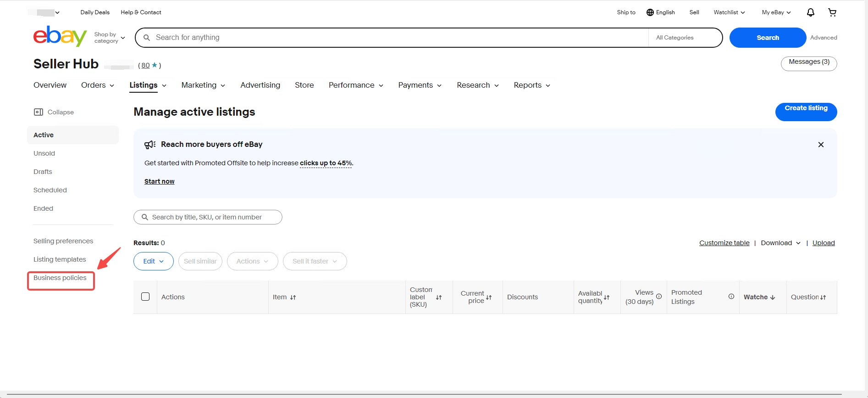Expand the Download dropdown menu
The height and width of the screenshot is (398, 868).
click(x=780, y=243)
